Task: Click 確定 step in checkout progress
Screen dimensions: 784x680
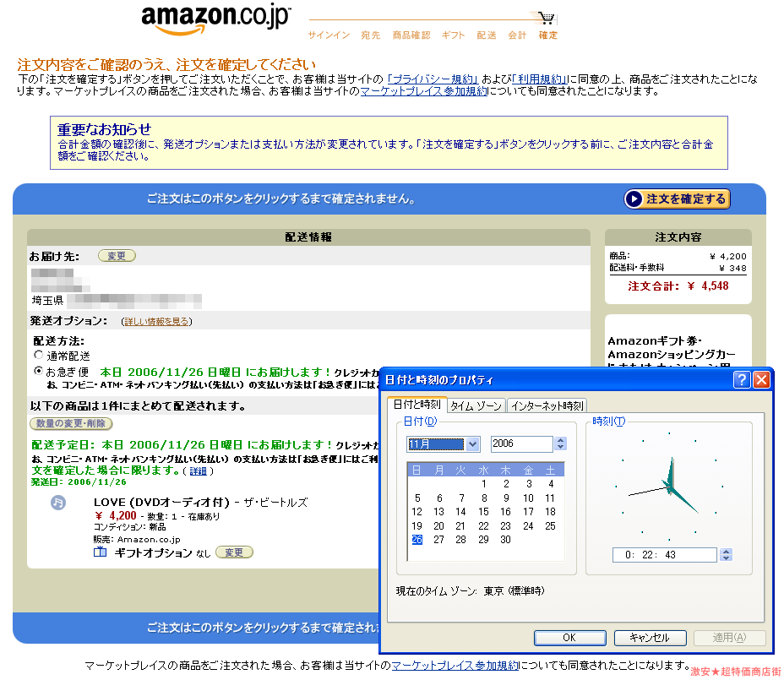Action: point(548,35)
